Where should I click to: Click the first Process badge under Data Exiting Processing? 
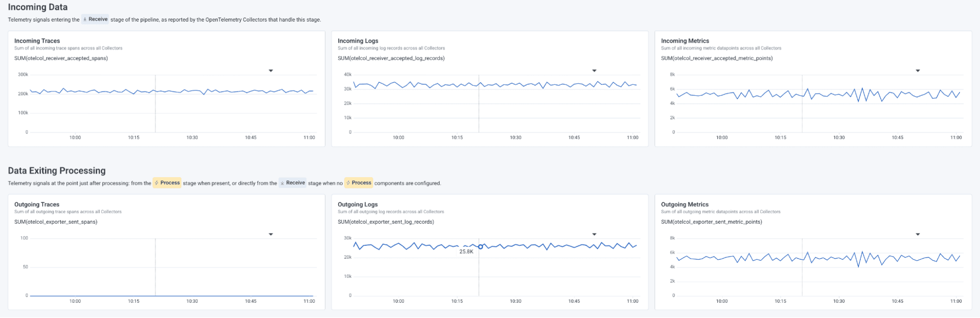pos(167,183)
